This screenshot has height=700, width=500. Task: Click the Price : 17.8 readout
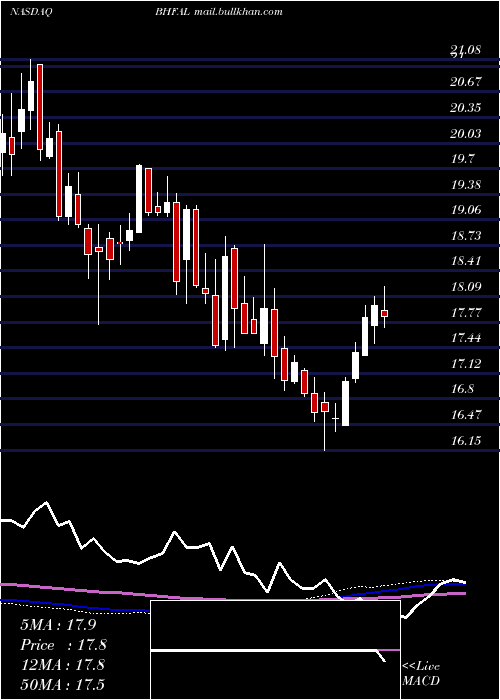(x=63, y=645)
